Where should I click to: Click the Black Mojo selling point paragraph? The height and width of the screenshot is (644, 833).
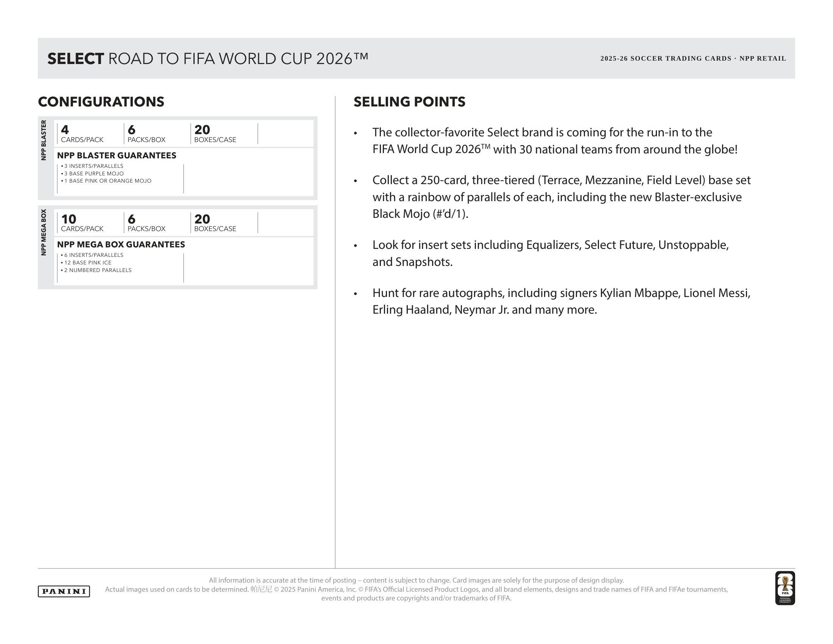point(562,197)
